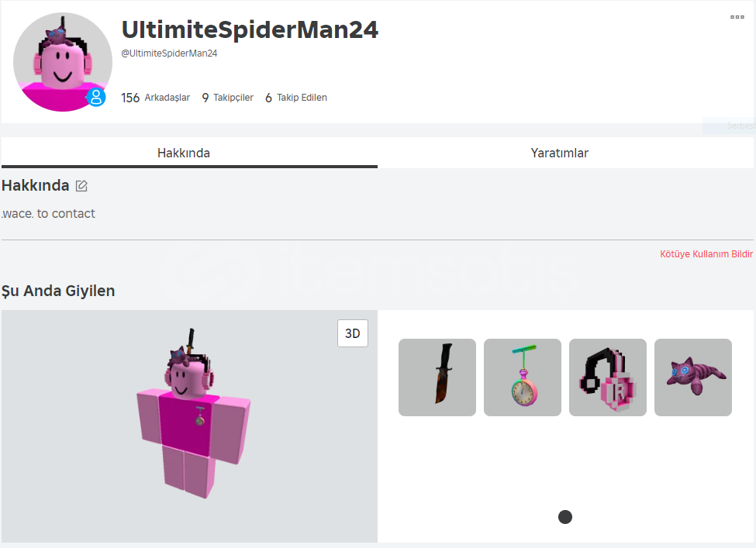Open the three-dot profile options menu
Image resolution: width=756 pixels, height=548 pixels.
tap(737, 17)
